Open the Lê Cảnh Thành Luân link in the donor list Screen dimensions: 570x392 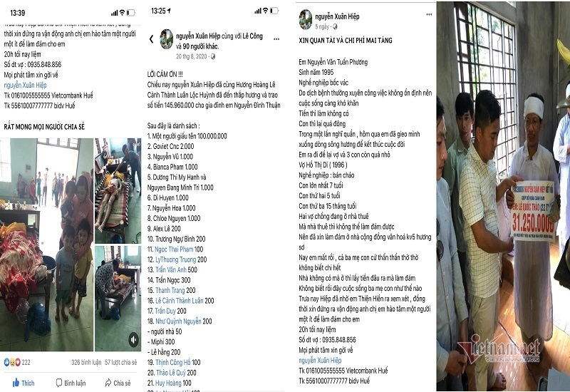point(180,301)
